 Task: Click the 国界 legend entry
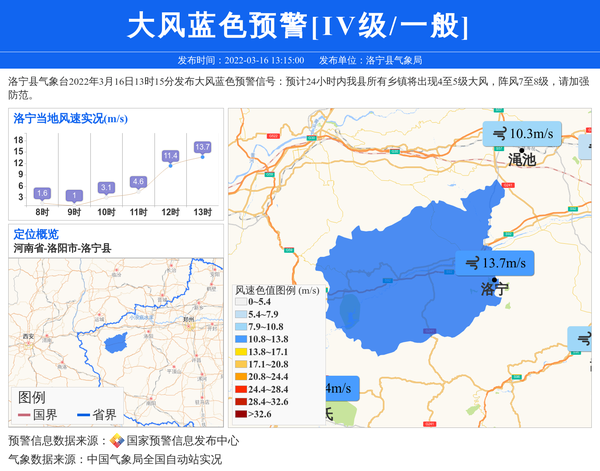(x=36, y=415)
